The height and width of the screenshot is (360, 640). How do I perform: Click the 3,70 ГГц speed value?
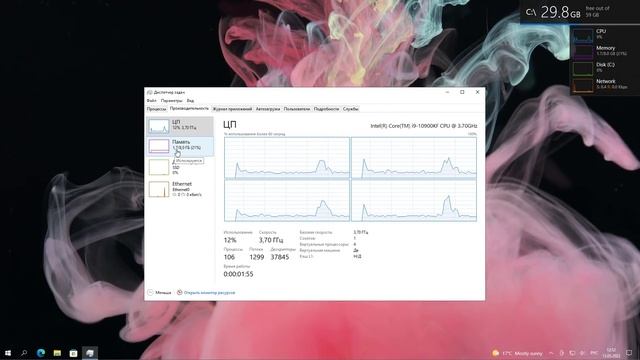271,240
